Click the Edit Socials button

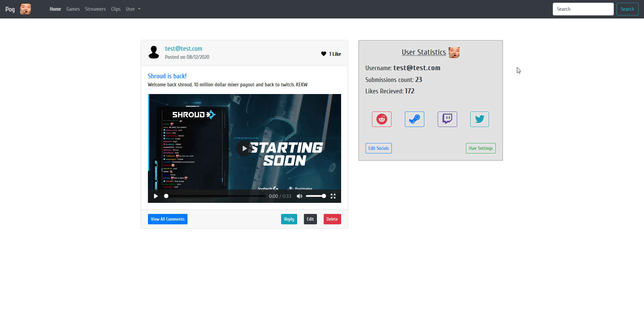pyautogui.click(x=379, y=148)
